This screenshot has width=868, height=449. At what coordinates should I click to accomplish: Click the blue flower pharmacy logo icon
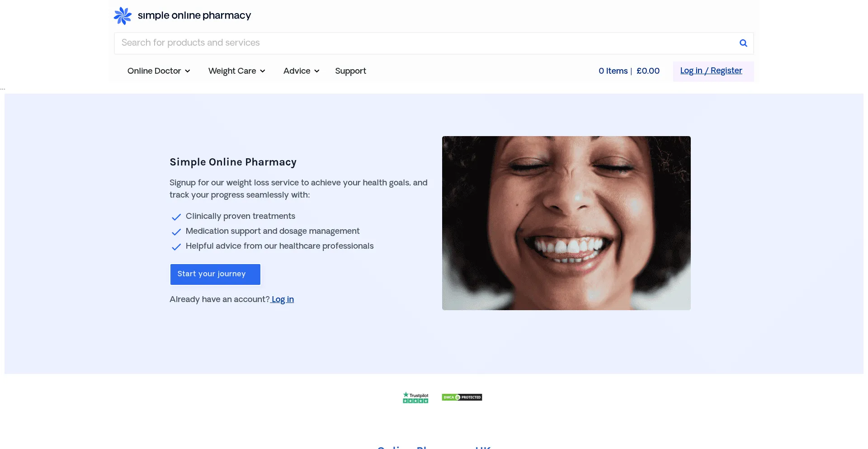123,16
